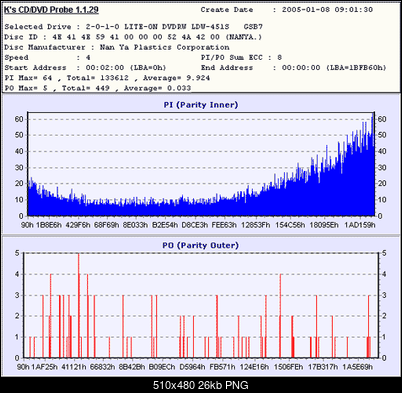Click the tallest PO spike reaching 5
This screenshot has height=393, width=402.
[x=79, y=305]
